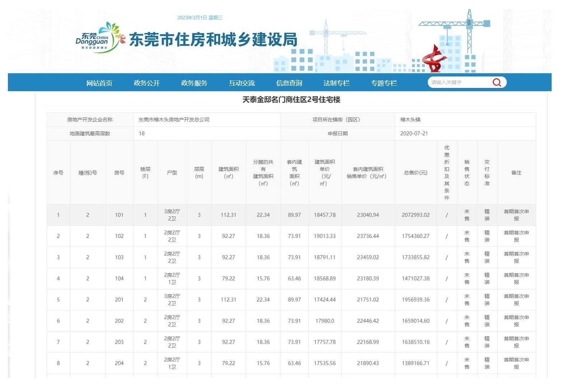Screen dimensions: 571x392
Task: Click the 销售状态 column header
Action: (x=467, y=173)
